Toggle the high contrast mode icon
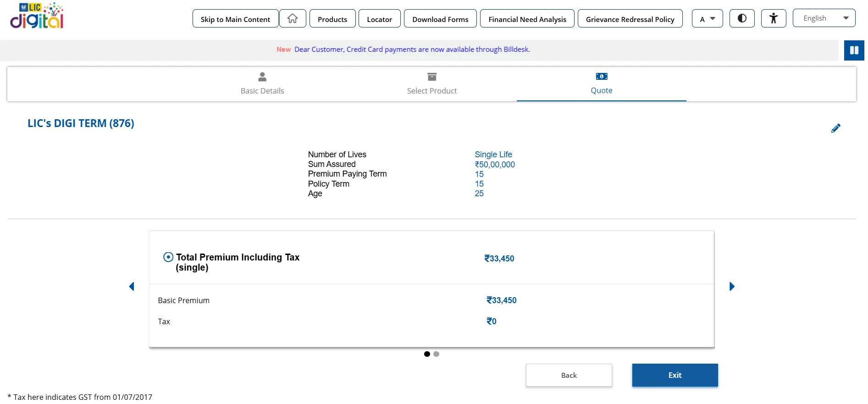The image size is (868, 404). point(742,18)
